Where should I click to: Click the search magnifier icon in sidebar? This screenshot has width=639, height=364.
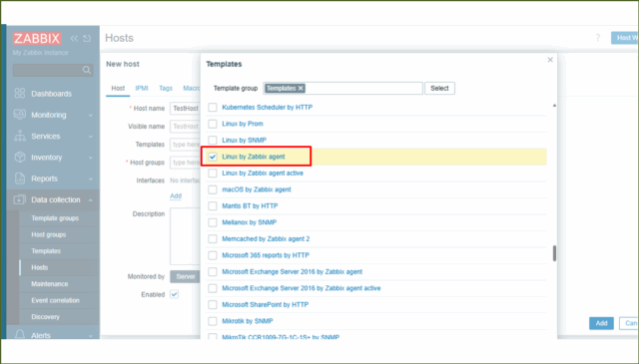pyautogui.click(x=87, y=70)
